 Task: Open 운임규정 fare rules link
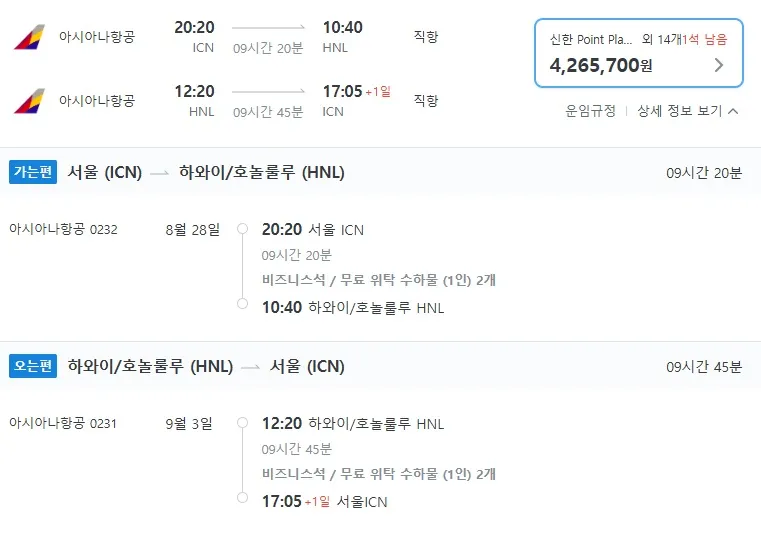click(x=590, y=111)
